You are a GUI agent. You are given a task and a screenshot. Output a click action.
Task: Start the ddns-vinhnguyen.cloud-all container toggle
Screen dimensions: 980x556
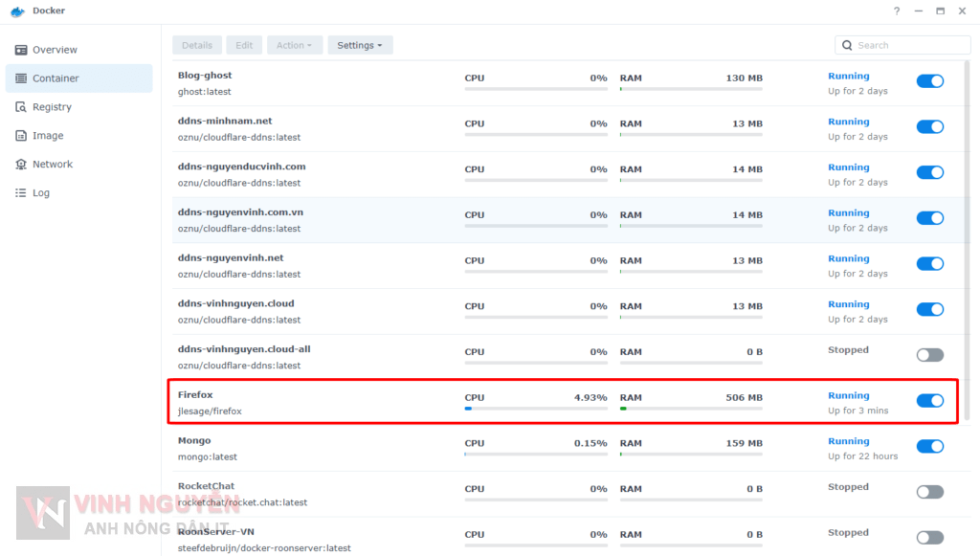(929, 354)
